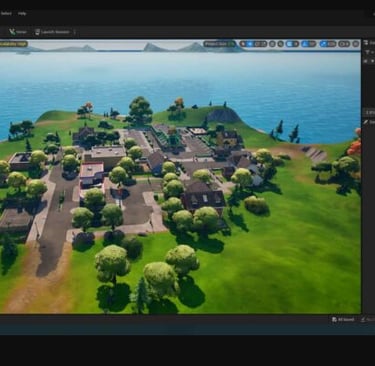Click the yellow Scalability badge in viewport
The image size is (375, 366).
point(14,44)
